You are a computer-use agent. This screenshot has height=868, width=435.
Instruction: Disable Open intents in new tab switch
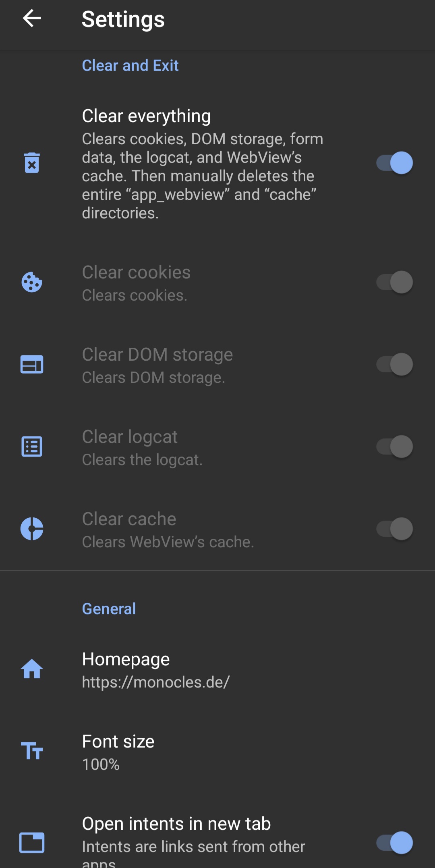(x=394, y=842)
